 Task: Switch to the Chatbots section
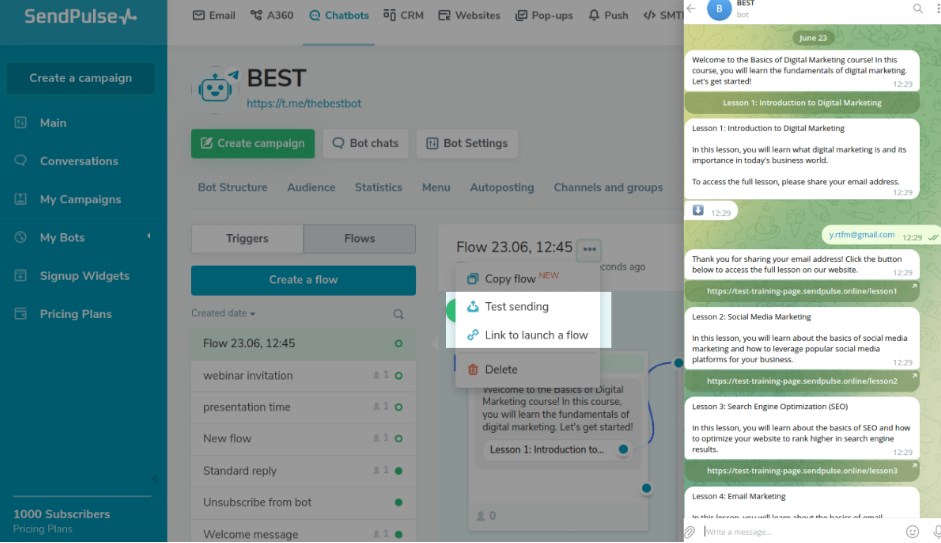pos(338,15)
